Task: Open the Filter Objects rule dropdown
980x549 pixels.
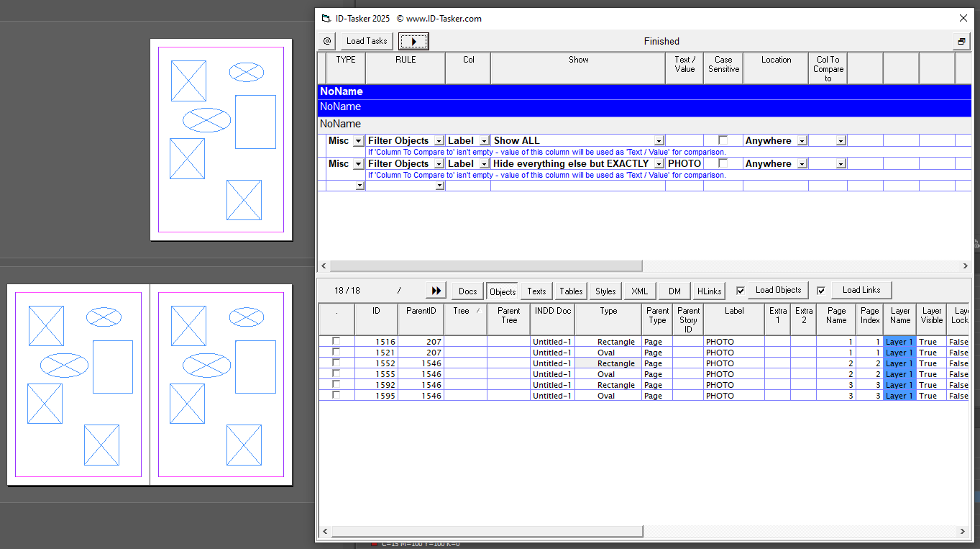Action: [x=439, y=140]
